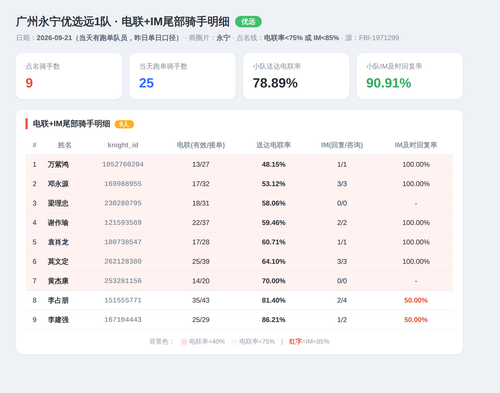
Task: Click the 小队送达电联率 value 78.89%
Action: (275, 83)
